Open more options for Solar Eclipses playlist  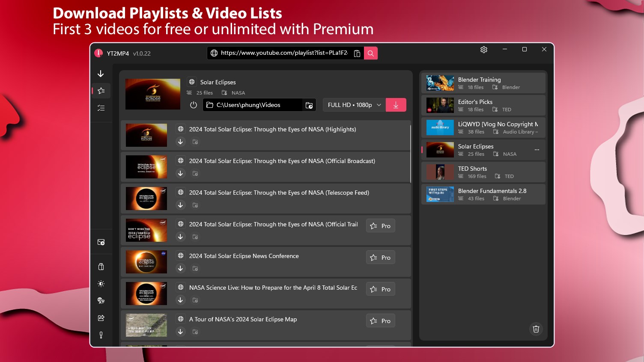pos(537,150)
